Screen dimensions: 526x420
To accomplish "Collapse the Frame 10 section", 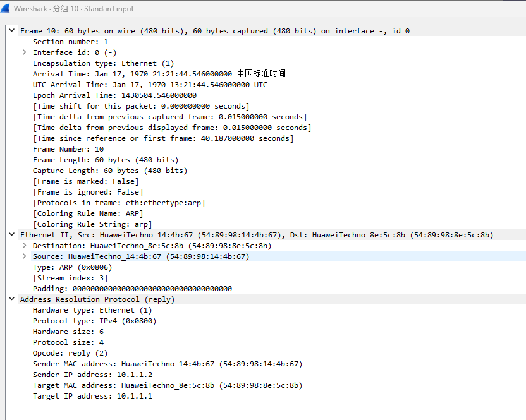I will pos(12,30).
